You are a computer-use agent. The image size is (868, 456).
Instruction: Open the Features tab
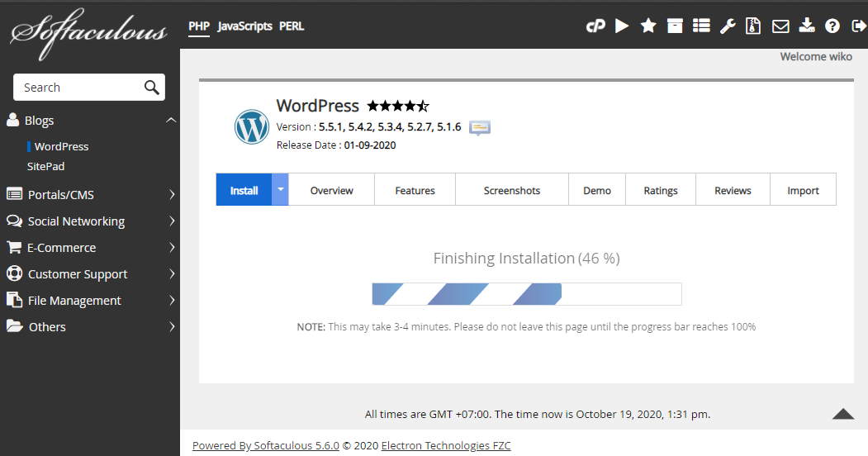pos(415,190)
